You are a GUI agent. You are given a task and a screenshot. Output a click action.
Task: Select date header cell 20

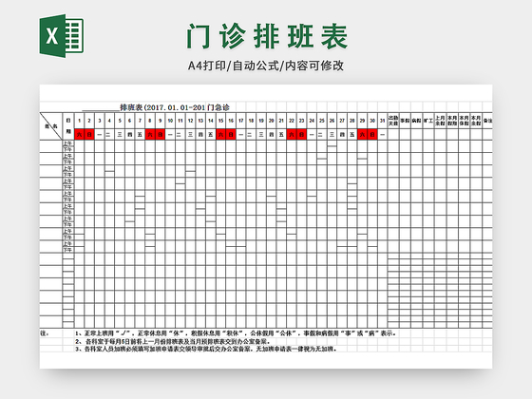coord(271,121)
